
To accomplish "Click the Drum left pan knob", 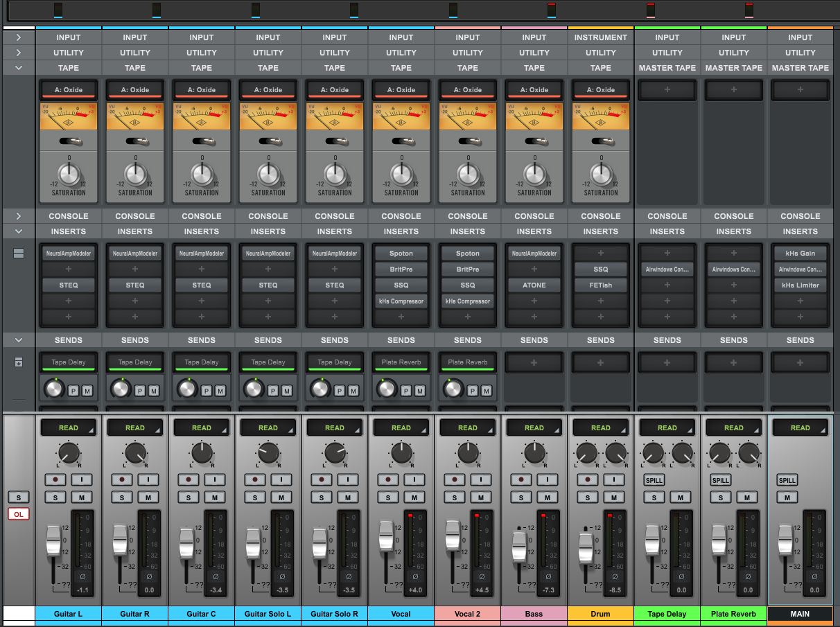I will pos(586,454).
